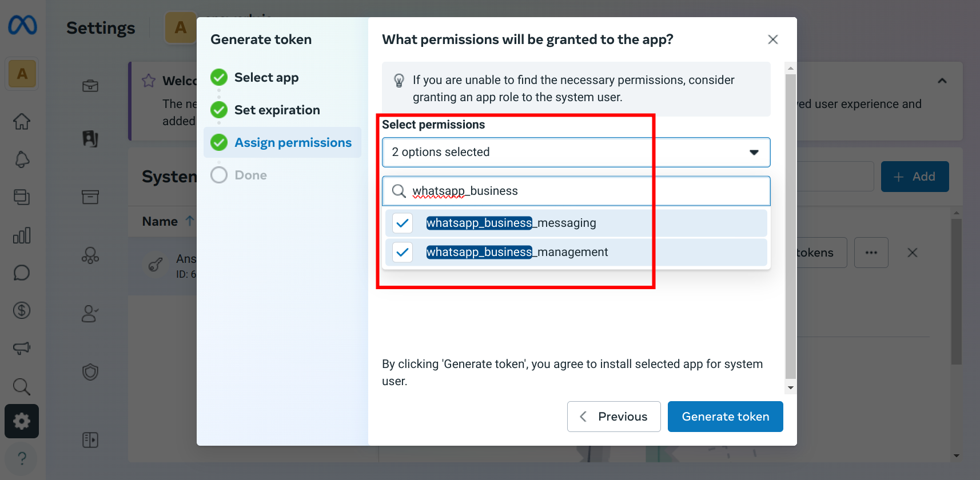Expand the '2 options selected' dropdown
The width and height of the screenshot is (980, 480).
[576, 152]
